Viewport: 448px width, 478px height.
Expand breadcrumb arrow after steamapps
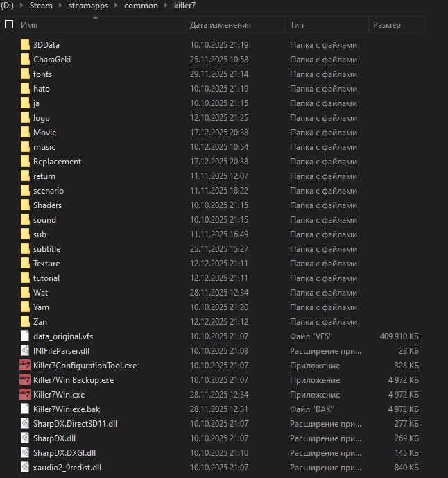[x=116, y=6]
